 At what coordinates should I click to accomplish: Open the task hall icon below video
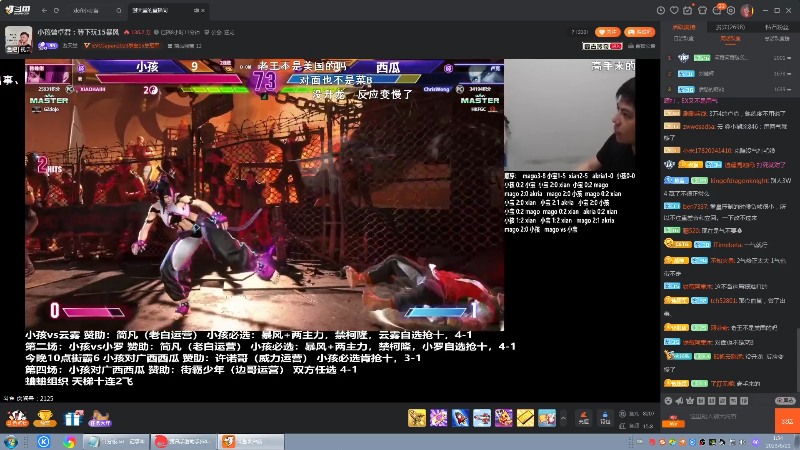(100, 418)
